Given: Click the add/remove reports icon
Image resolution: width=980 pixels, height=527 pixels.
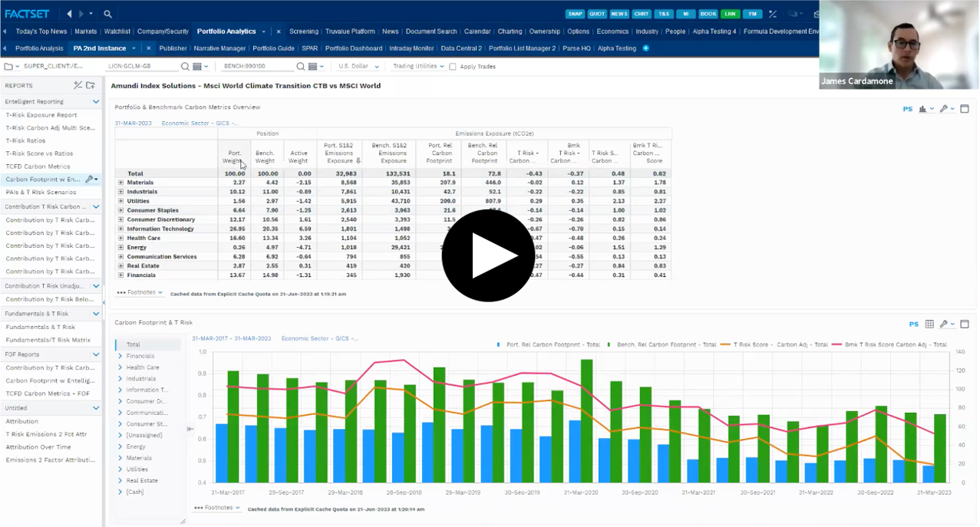Looking at the screenshot, I should [78, 85].
